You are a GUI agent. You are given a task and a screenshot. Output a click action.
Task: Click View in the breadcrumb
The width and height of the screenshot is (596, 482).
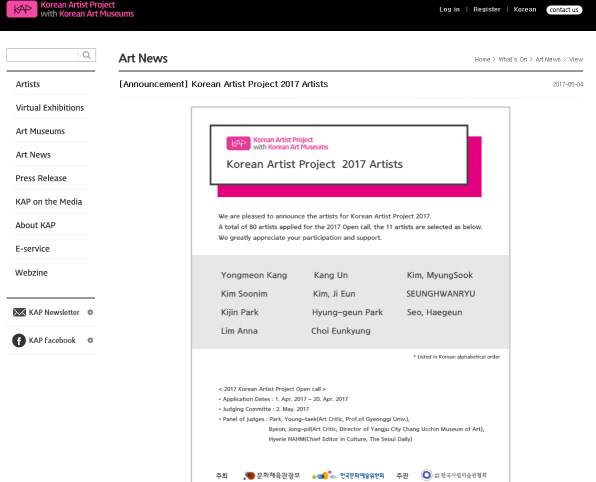point(576,59)
